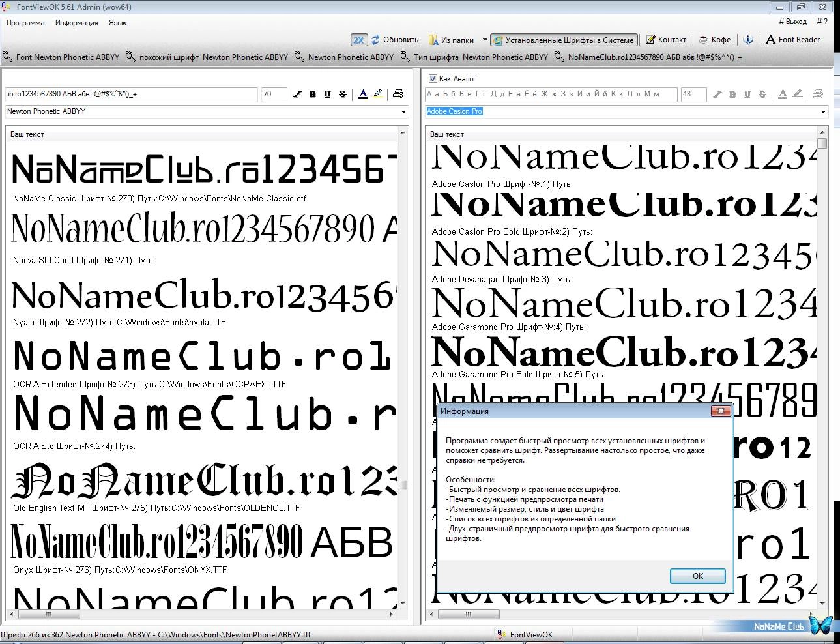840x644 pixels.
Task: Click the right pane size field showing 48
Action: pos(693,94)
